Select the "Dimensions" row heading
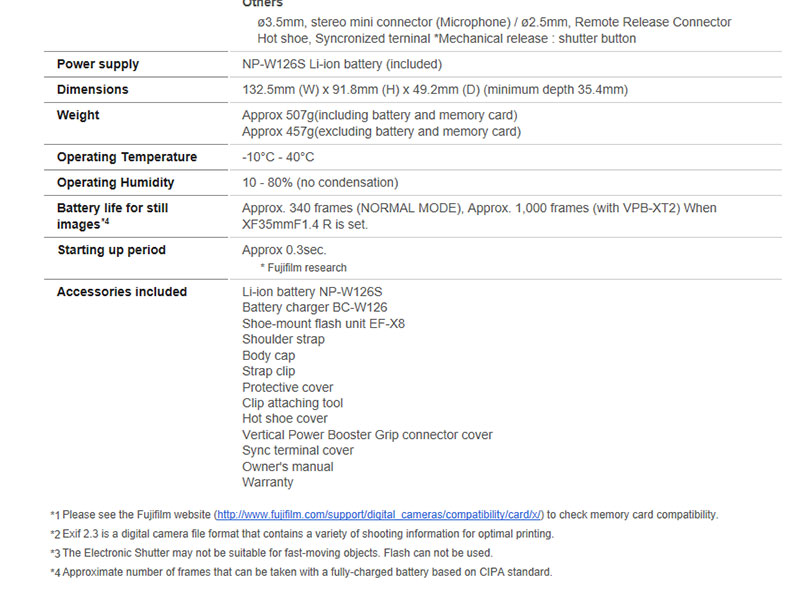This screenshot has height=608, width=800. point(93,90)
